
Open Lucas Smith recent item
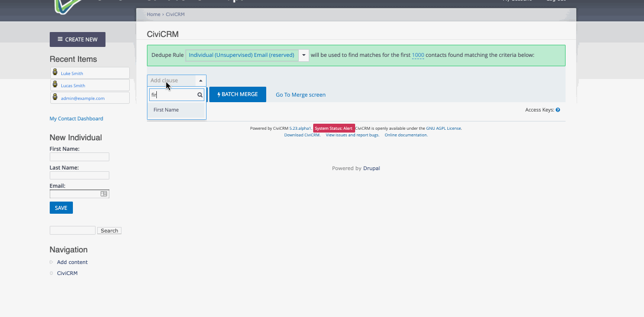click(73, 86)
